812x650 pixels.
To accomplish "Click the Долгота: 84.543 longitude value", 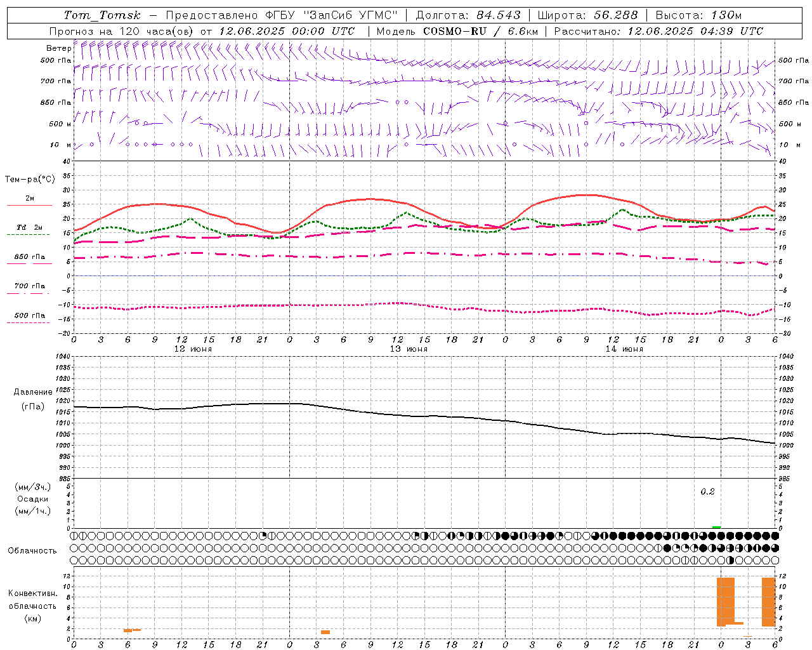I will click(468, 15).
